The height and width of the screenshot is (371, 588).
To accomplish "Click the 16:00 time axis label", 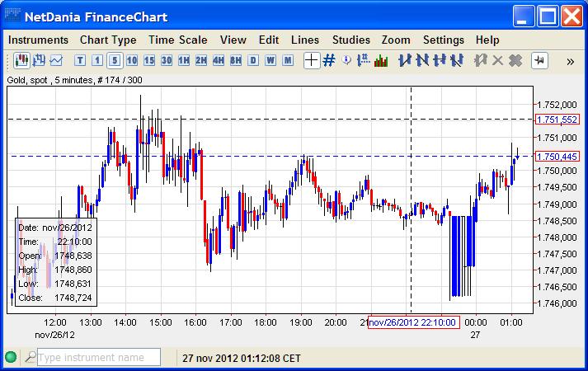I will click(x=195, y=322).
